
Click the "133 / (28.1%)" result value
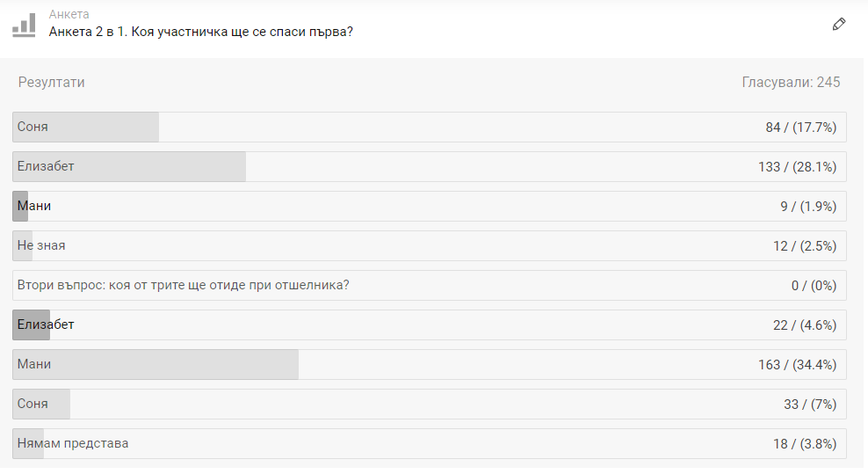coord(797,166)
